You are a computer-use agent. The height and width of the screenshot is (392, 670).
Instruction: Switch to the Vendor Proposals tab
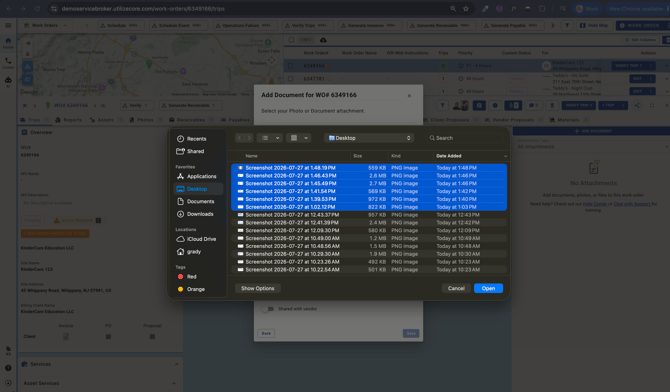click(514, 120)
